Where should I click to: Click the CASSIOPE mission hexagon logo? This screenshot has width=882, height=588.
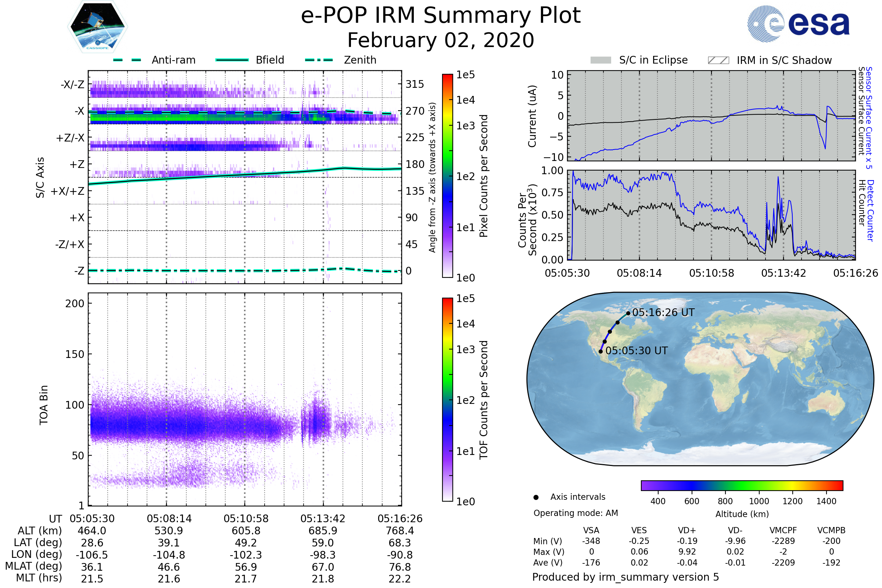97,27
